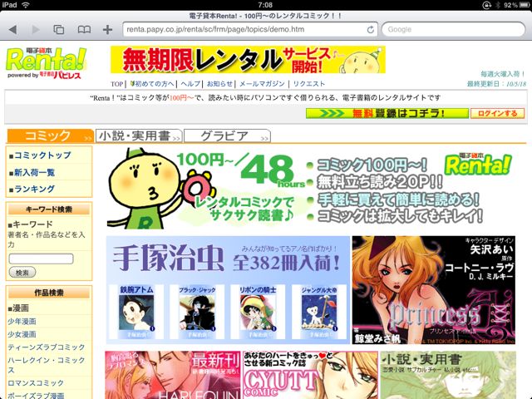
Task: Open ランキング in the sidebar
Action: 34,189
